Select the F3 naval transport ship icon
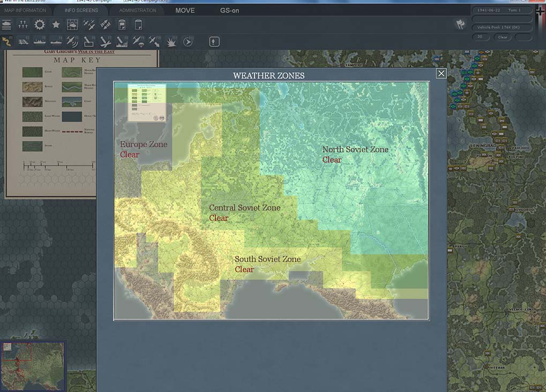This screenshot has width=546, height=392. click(x=39, y=41)
